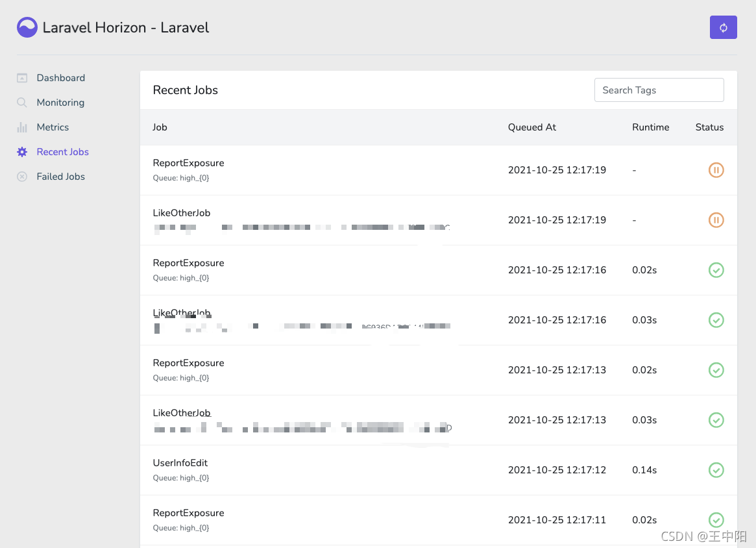Click queue label under UserInfoEdit
Screen dimensions: 756x548
point(181,478)
